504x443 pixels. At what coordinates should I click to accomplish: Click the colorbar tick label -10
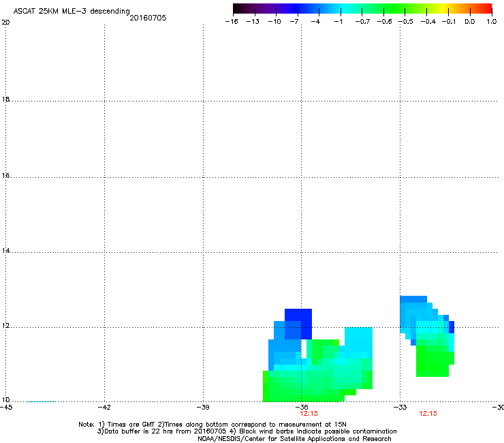click(x=274, y=22)
